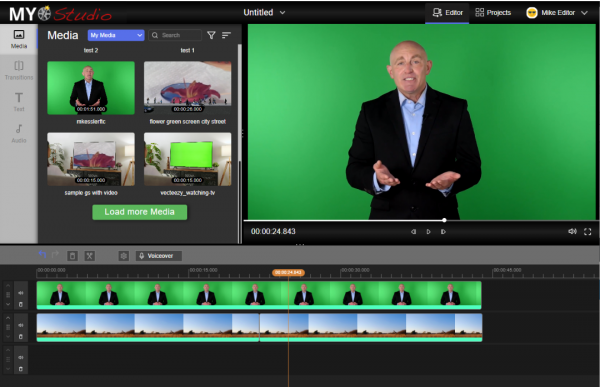600x387 pixels.
Task: Click the 'test 1' media label
Action: click(188, 50)
